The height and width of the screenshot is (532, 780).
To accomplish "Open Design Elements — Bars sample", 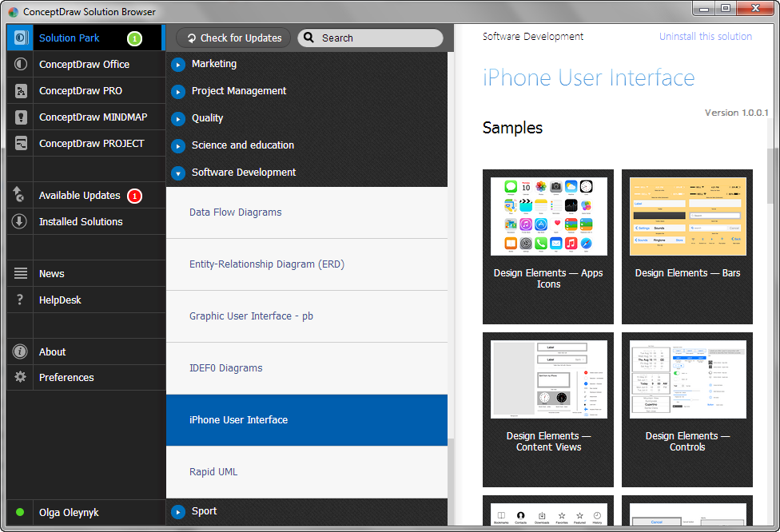I will (x=687, y=247).
